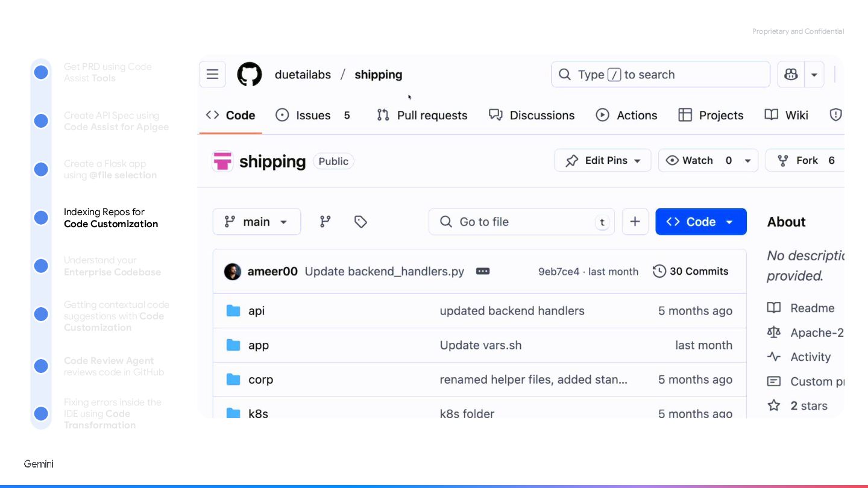The height and width of the screenshot is (488, 868).
Task: Open the duetailabs organization link
Action: 303,75
